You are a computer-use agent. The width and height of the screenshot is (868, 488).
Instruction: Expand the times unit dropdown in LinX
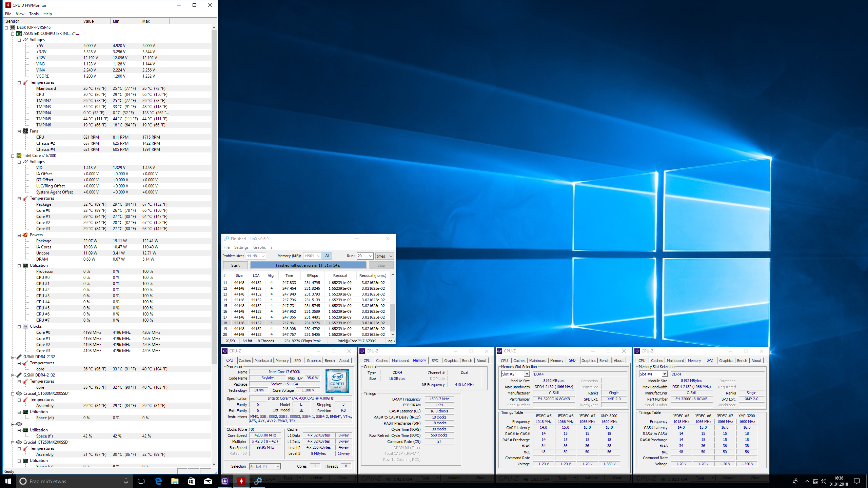pyautogui.click(x=391, y=256)
